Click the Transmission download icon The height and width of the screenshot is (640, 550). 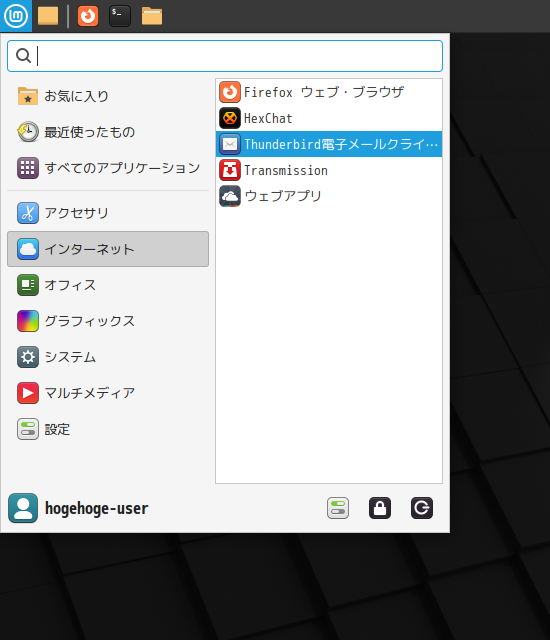click(230, 170)
